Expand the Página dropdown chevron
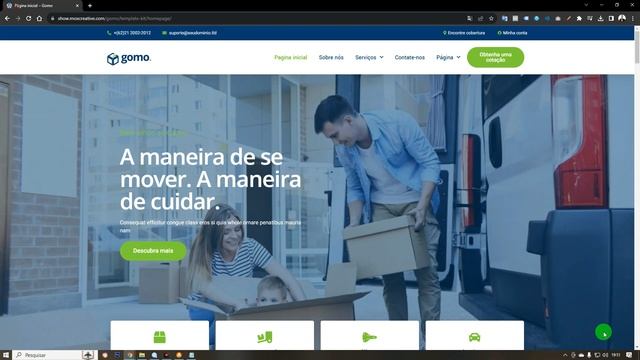The image size is (640, 360). pyautogui.click(x=458, y=58)
